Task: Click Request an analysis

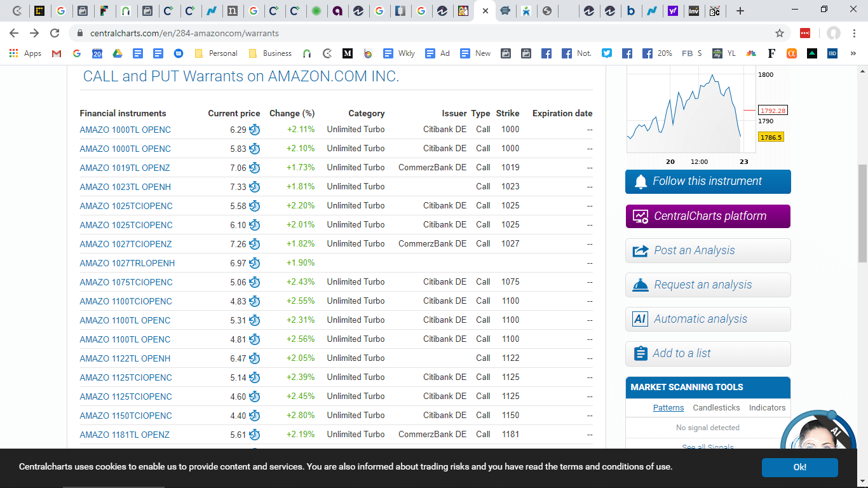Action: point(708,285)
